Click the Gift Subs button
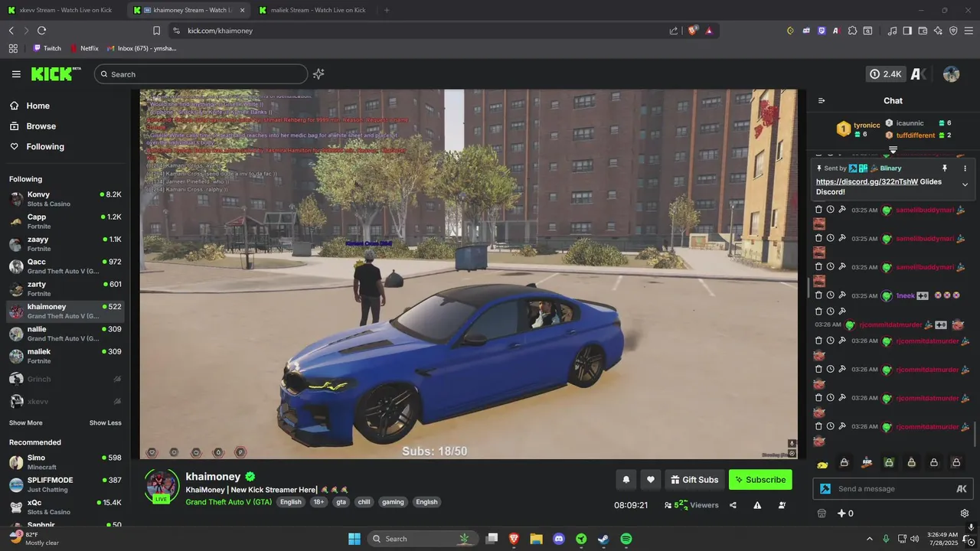The height and width of the screenshot is (551, 980). click(694, 480)
